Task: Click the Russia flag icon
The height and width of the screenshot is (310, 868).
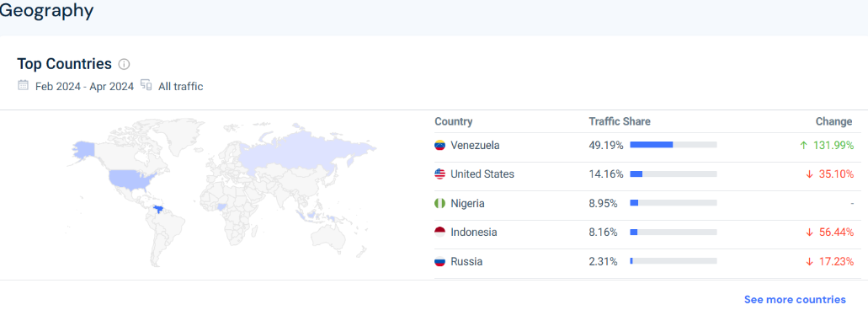Action: (x=439, y=262)
